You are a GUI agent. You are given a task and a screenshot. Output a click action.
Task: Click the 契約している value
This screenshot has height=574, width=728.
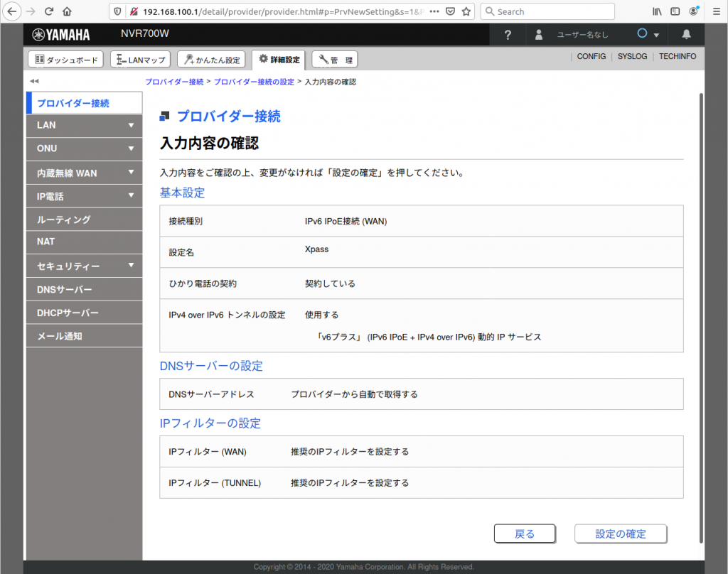[x=330, y=283]
